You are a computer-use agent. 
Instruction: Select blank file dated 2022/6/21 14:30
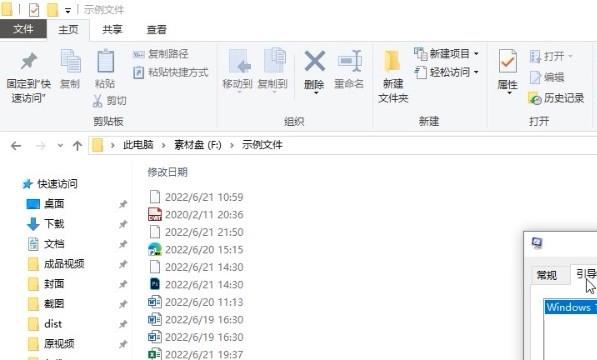tap(196, 267)
